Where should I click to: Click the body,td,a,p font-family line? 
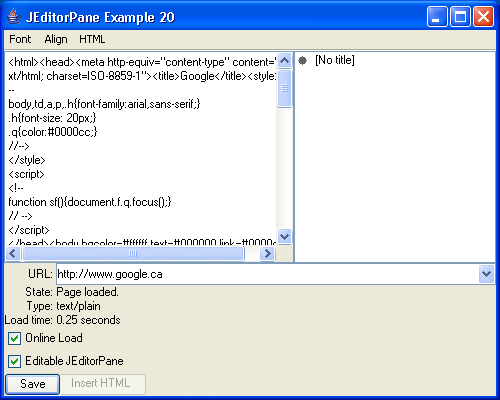point(104,104)
